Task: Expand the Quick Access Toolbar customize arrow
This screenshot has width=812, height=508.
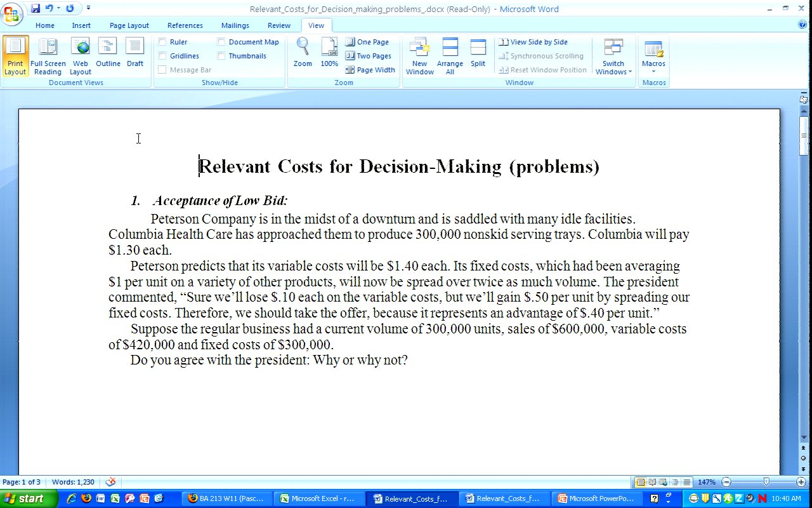Action: coord(88,8)
